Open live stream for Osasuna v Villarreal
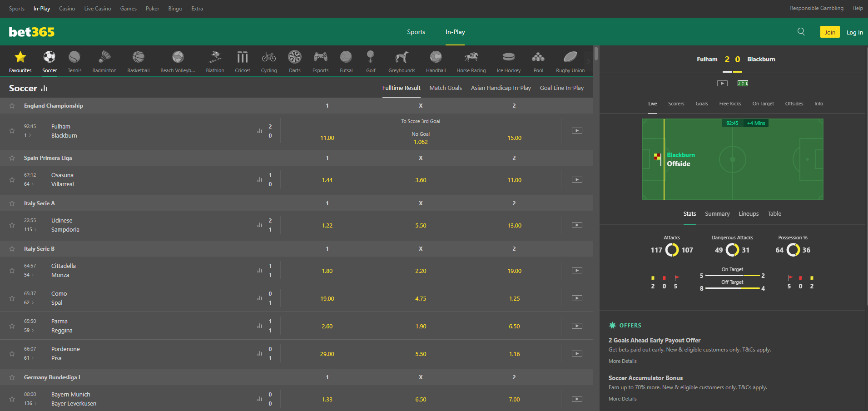 point(577,180)
